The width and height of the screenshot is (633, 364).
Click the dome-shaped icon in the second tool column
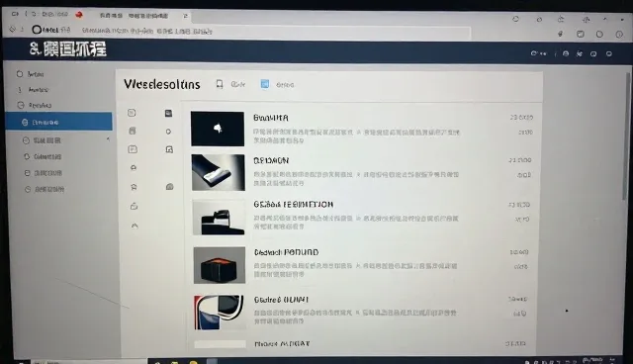[x=169, y=186]
